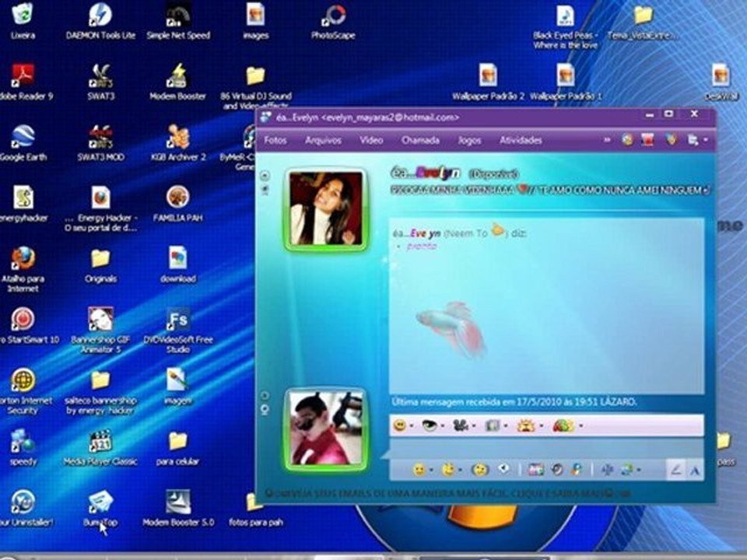
Task: Select PhotoScape desktop icon
Action: point(333,21)
